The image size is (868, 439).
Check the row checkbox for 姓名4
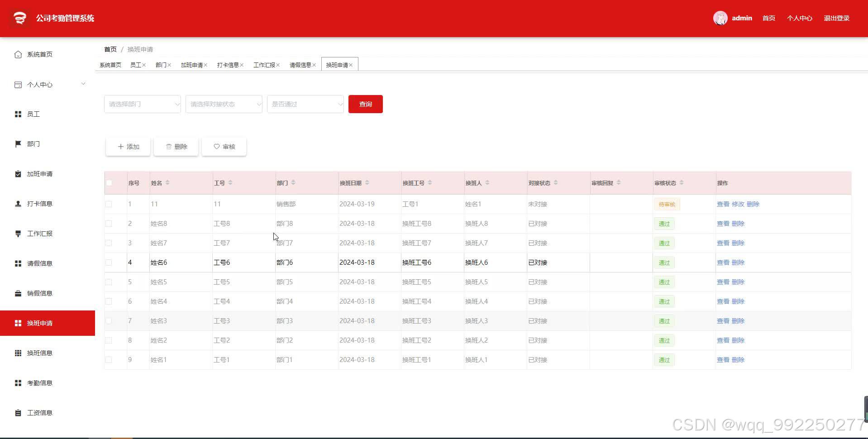(x=109, y=301)
